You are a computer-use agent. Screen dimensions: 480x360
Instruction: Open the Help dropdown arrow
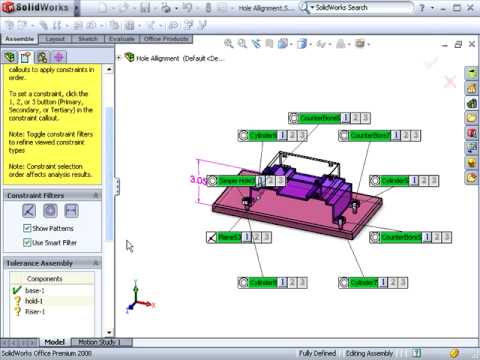tap(432, 7)
